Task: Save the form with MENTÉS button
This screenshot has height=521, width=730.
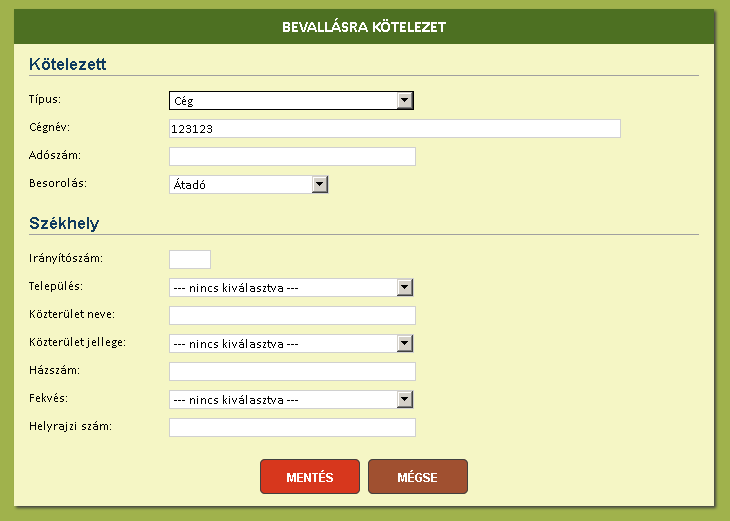Action: point(310,477)
